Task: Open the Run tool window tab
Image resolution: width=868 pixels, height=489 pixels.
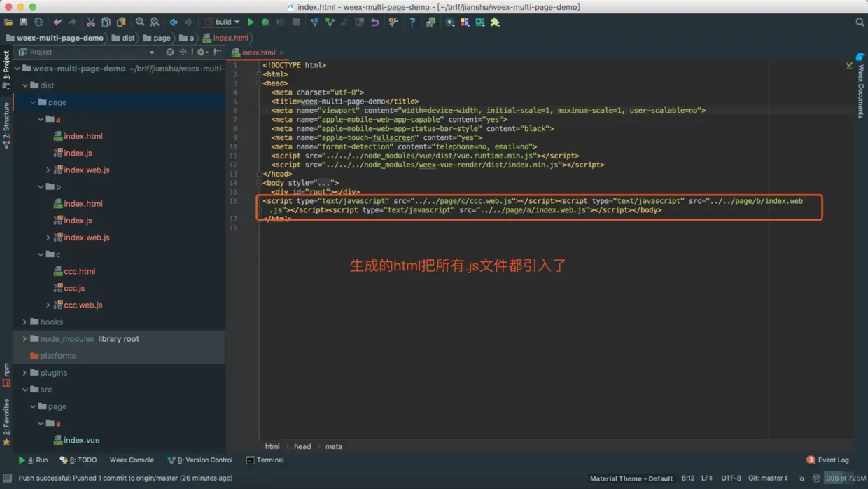Action: (33, 460)
